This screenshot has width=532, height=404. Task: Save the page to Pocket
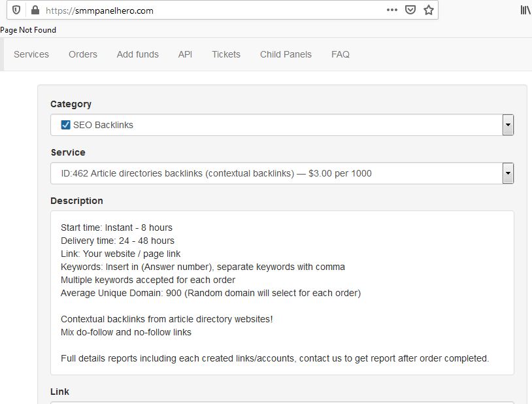tap(410, 10)
